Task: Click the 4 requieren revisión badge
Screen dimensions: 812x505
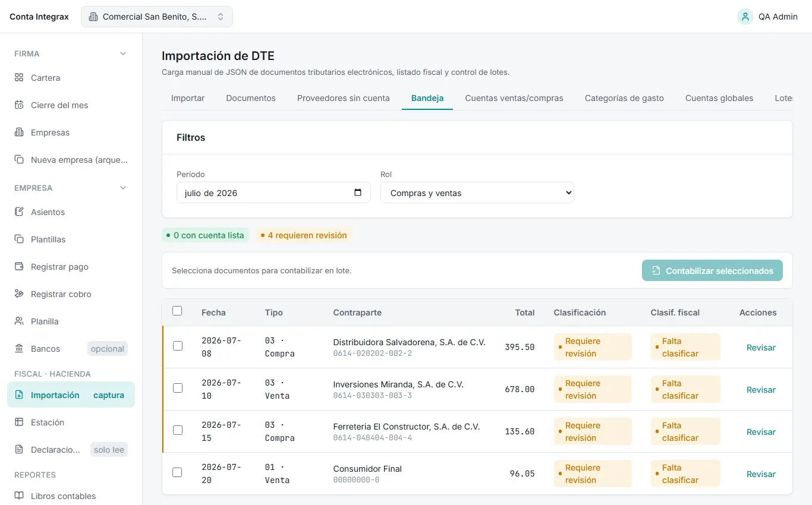Action: click(304, 235)
